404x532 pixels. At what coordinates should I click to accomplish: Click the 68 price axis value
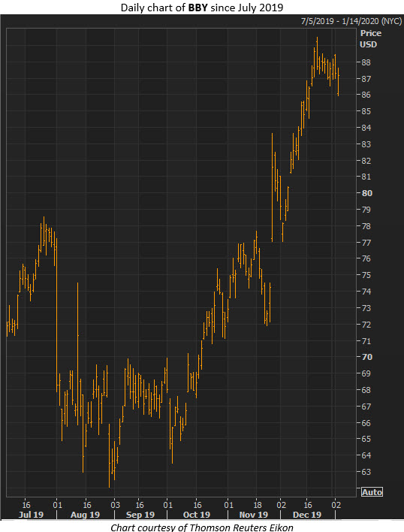pyautogui.click(x=366, y=390)
